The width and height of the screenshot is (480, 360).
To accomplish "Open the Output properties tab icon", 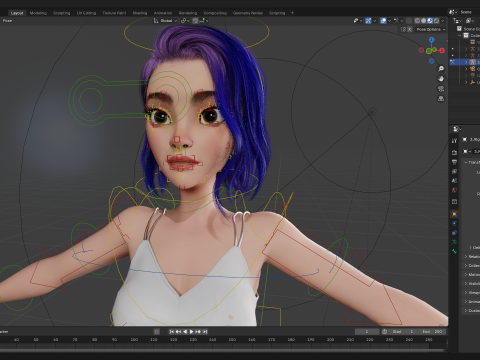I will pyautogui.click(x=454, y=162).
